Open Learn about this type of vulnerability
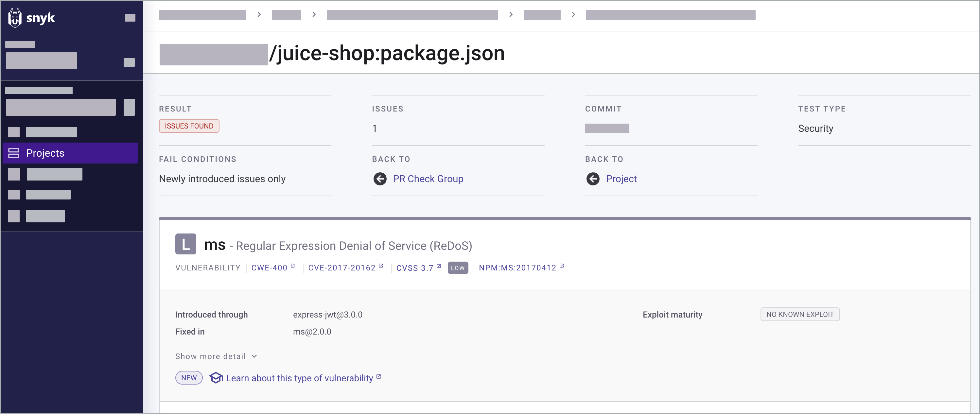This screenshot has height=414, width=980. 299,378
